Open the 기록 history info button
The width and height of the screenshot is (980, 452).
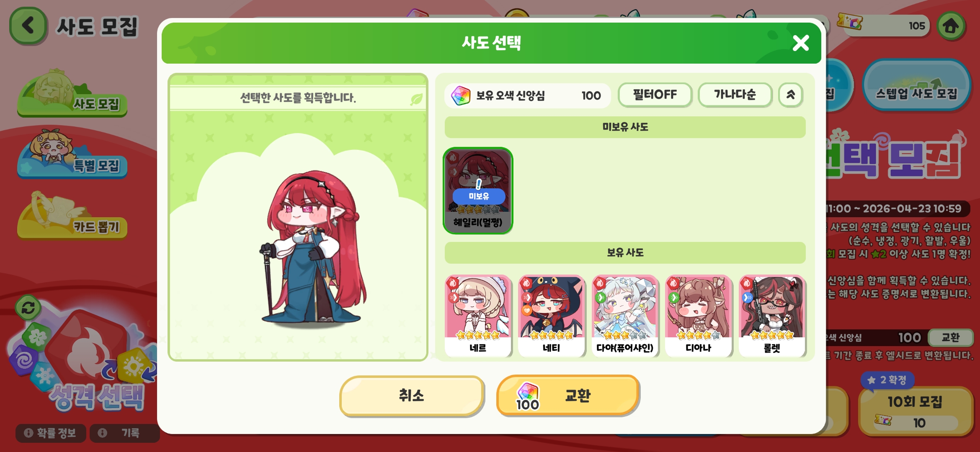(x=124, y=433)
